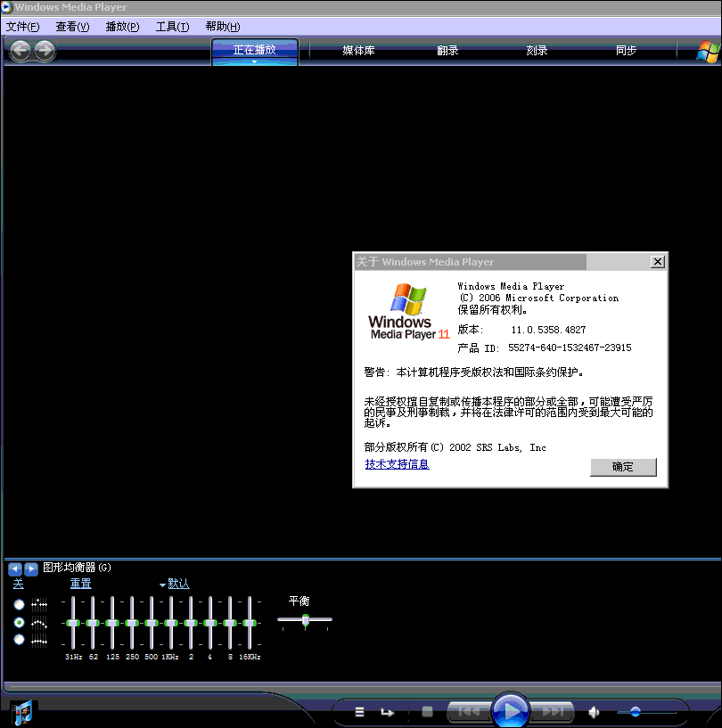
Task: Select independent equalizer sliders mode
Action: click(x=19, y=604)
